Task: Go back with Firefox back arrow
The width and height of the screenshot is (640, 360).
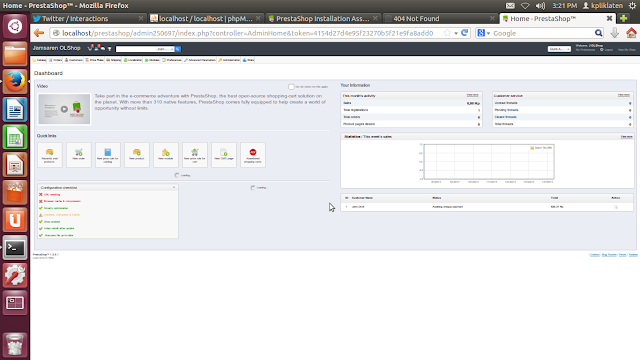Action: pyautogui.click(x=39, y=33)
